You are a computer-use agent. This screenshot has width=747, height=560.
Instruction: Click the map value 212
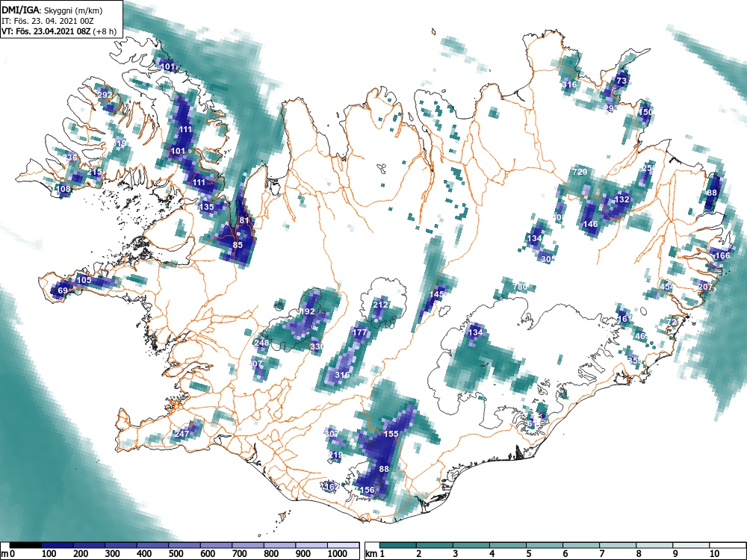point(380,305)
